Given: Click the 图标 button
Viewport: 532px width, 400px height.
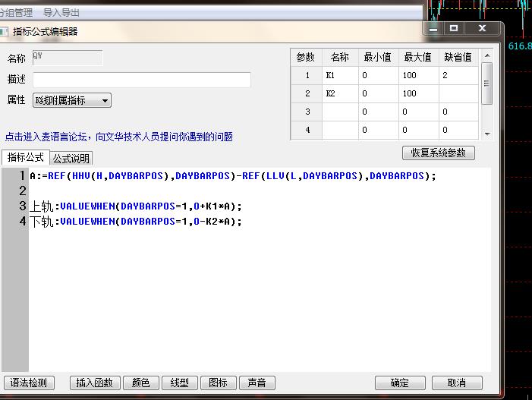Looking at the screenshot, I should (218, 383).
